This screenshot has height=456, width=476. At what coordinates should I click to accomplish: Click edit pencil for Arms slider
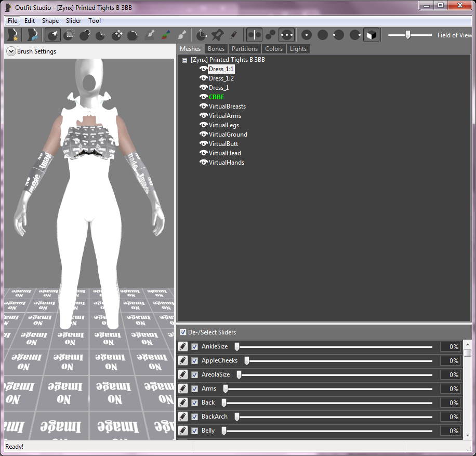pyautogui.click(x=183, y=388)
